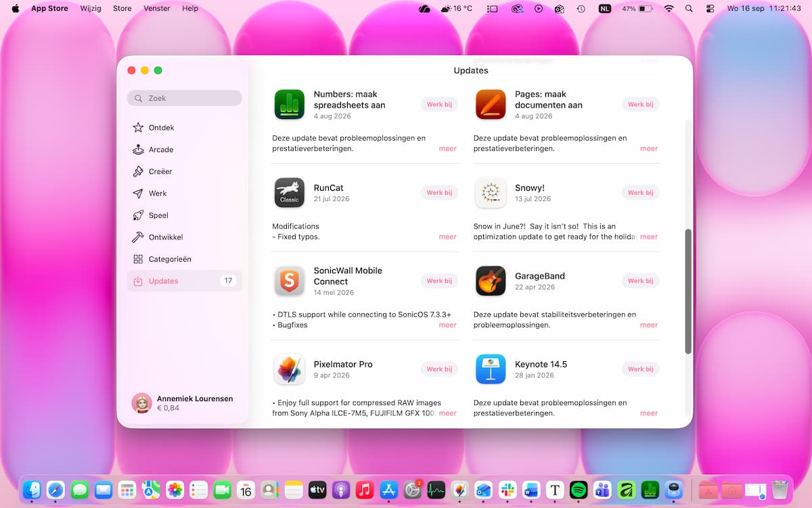Screen dimensions: 812x508
Task: Select Ontwikkel in the sidebar
Action: click(x=184, y=237)
